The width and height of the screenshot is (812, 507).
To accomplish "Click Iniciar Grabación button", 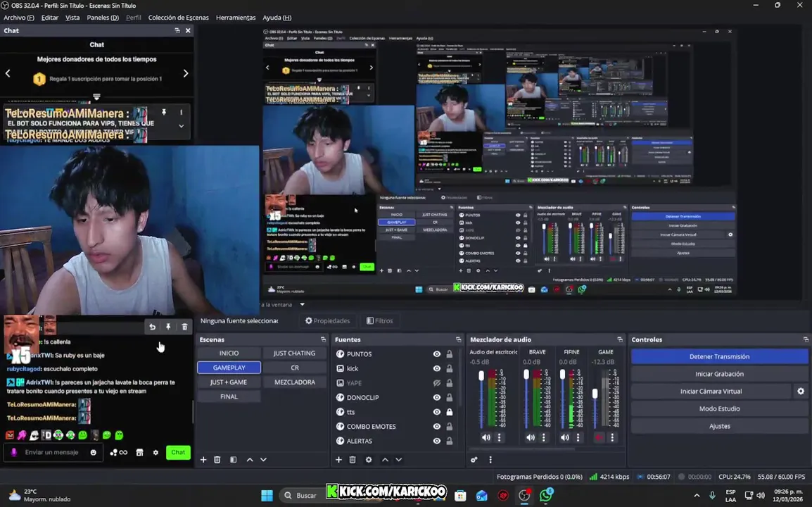I will [x=719, y=374].
